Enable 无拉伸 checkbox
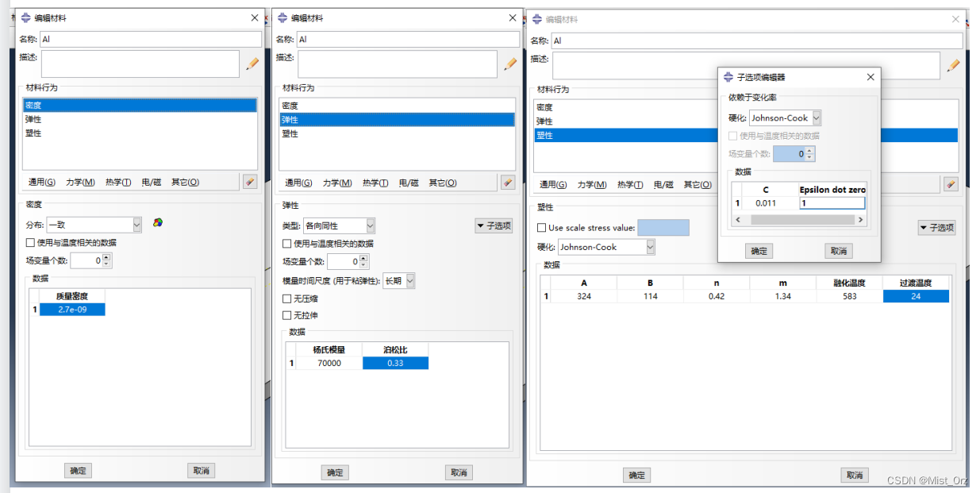The width and height of the screenshot is (980, 493). click(x=287, y=315)
